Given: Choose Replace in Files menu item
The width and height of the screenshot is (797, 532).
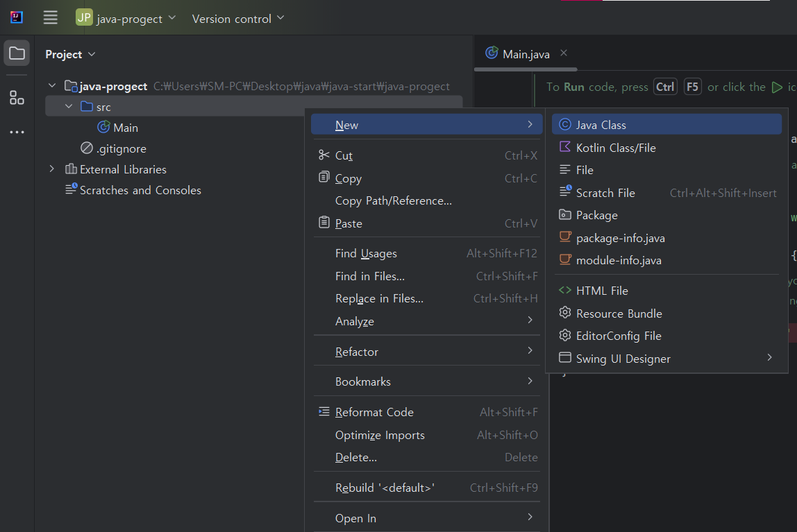Looking at the screenshot, I should click(x=426, y=298).
